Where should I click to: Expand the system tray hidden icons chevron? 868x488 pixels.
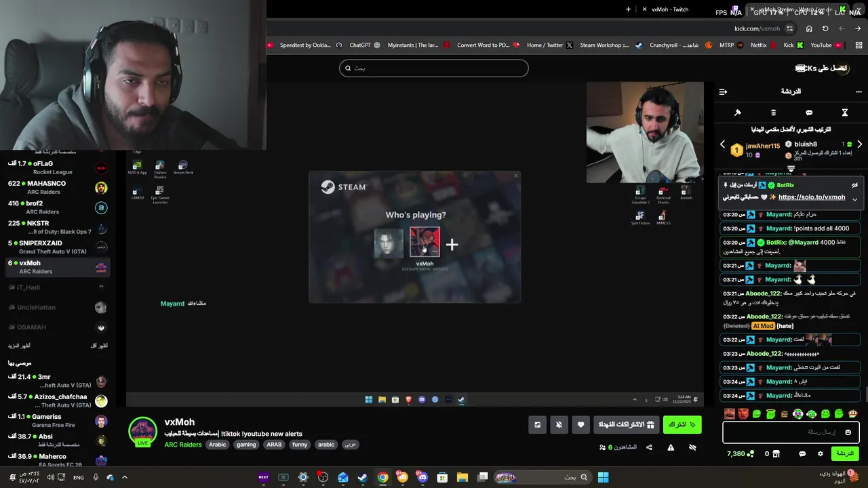pyautogui.click(x=125, y=477)
